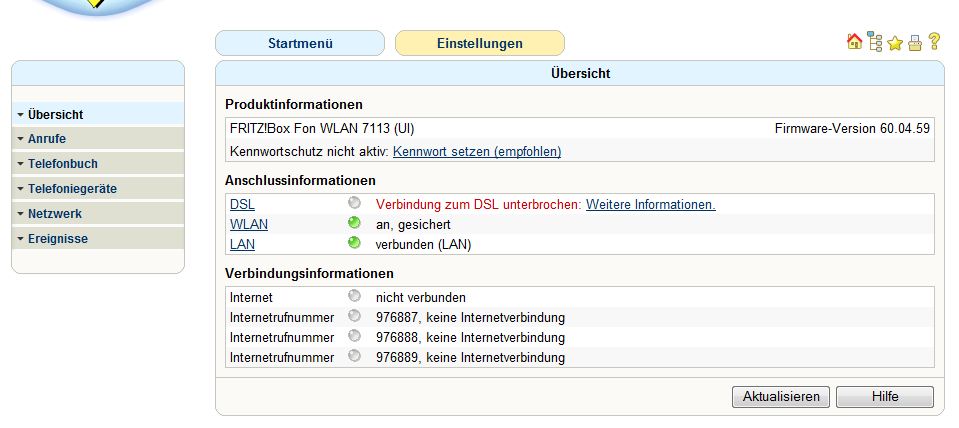Print the page with the printer icon
The width and height of the screenshot is (959, 428).
(915, 43)
